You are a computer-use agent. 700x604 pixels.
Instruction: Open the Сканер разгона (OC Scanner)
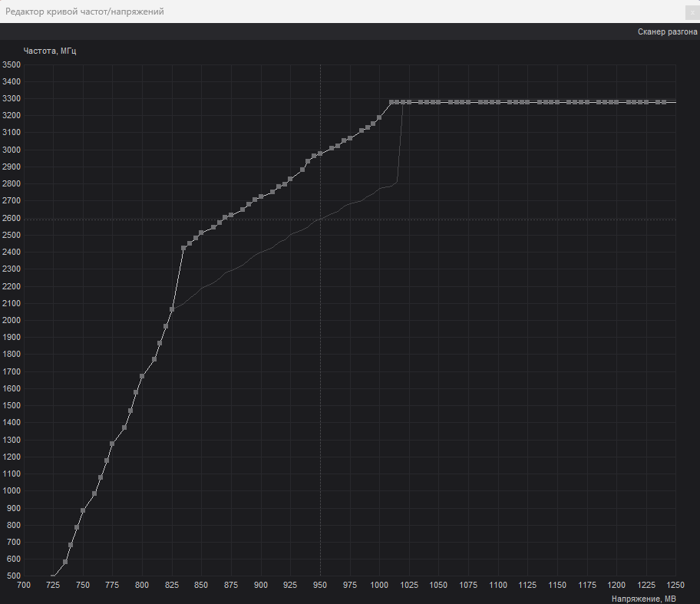click(666, 31)
